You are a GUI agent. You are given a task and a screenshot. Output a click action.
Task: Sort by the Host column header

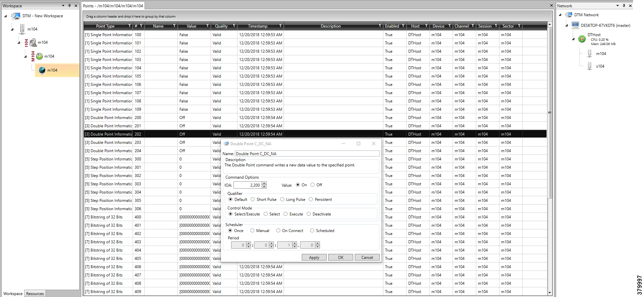point(415,26)
